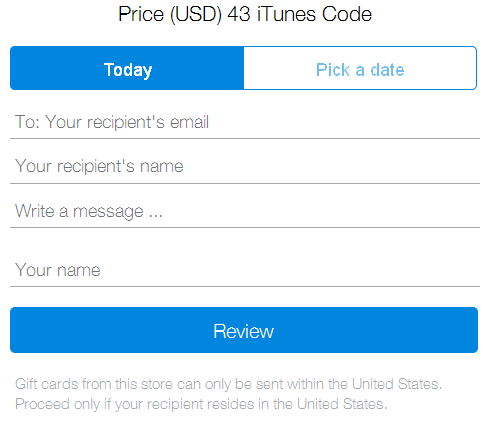Click the 'iTunes Code' title text
This screenshot has width=487, height=421.
[x=314, y=14]
